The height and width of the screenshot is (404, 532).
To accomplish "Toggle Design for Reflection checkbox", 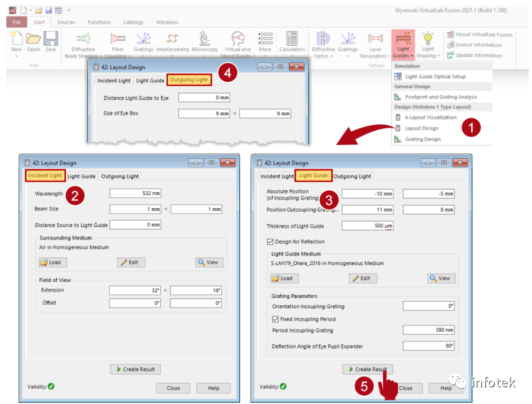I will [270, 242].
